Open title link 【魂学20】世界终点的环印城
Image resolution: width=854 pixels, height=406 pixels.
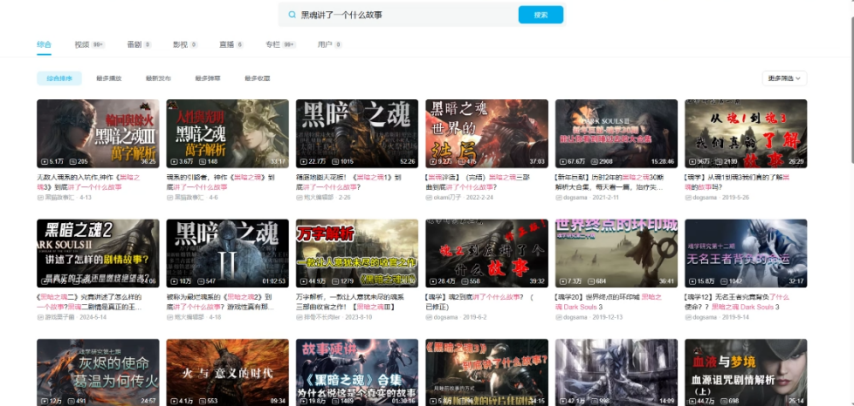[609, 302]
